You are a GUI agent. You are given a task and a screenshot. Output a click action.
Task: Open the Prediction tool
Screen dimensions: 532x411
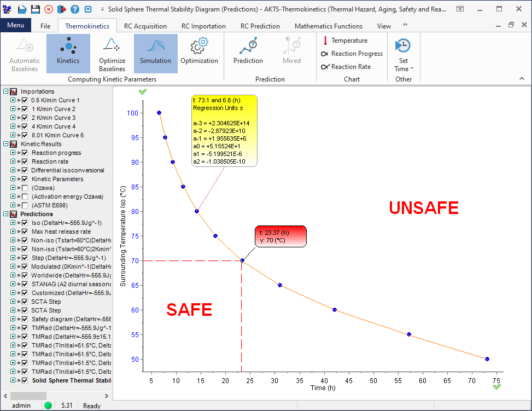click(x=248, y=53)
